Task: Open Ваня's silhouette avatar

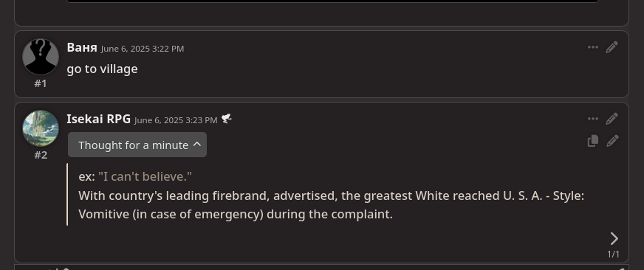Action: click(x=41, y=57)
